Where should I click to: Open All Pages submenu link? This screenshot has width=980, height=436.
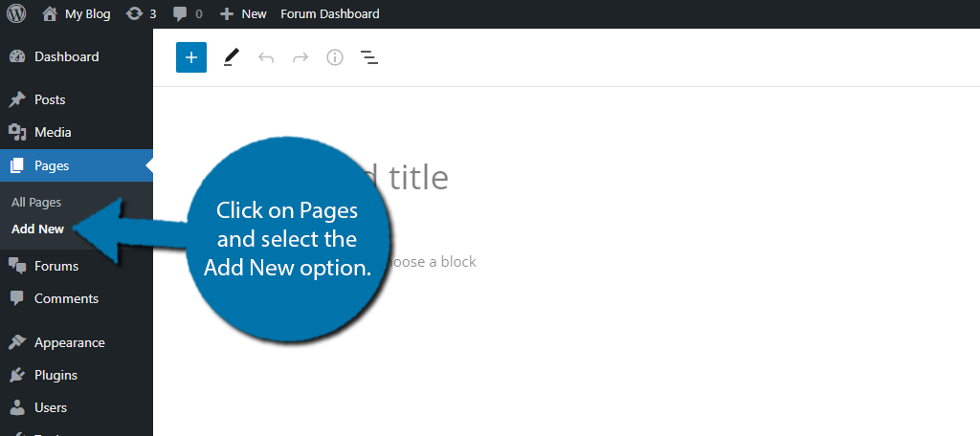click(x=36, y=203)
